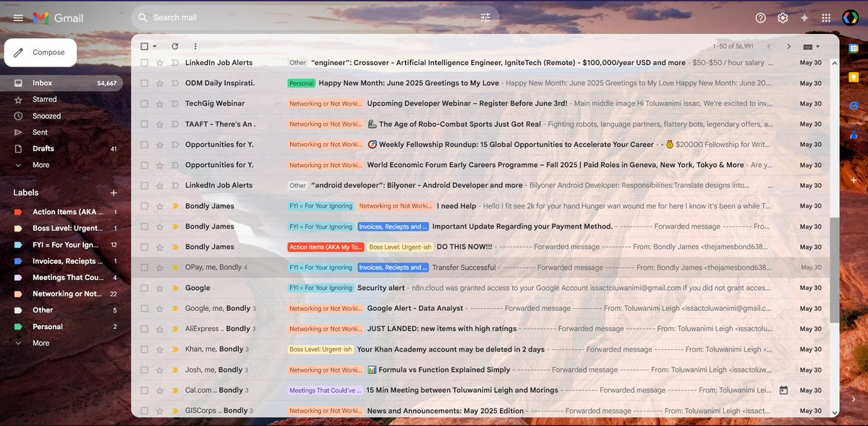Viewport: 868px width, 426px height.
Task: Open the Snoozed folder
Action: click(61, 116)
